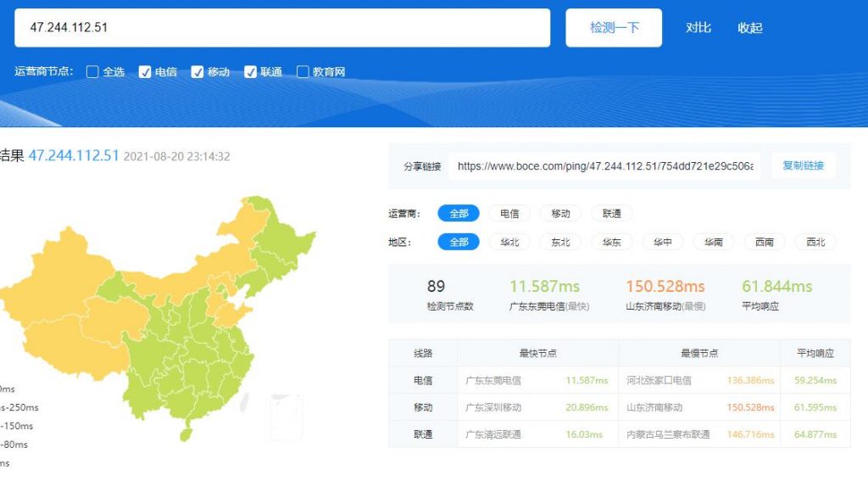Click the 复制链接 copy link button

click(x=803, y=165)
